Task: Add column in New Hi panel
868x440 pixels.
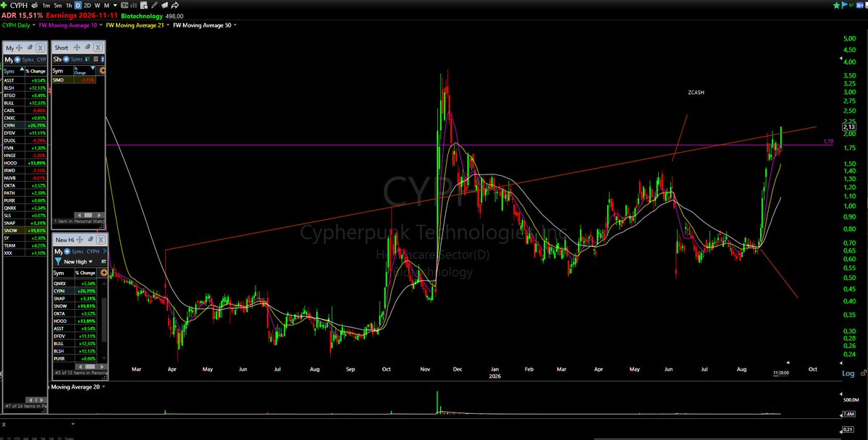Action: (x=104, y=272)
